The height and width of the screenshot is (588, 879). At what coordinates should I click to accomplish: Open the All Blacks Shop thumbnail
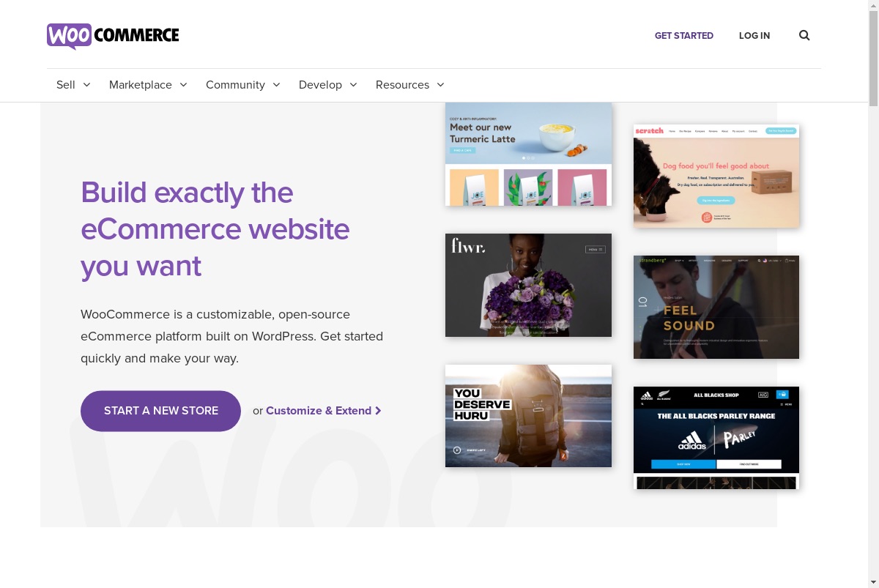716,438
